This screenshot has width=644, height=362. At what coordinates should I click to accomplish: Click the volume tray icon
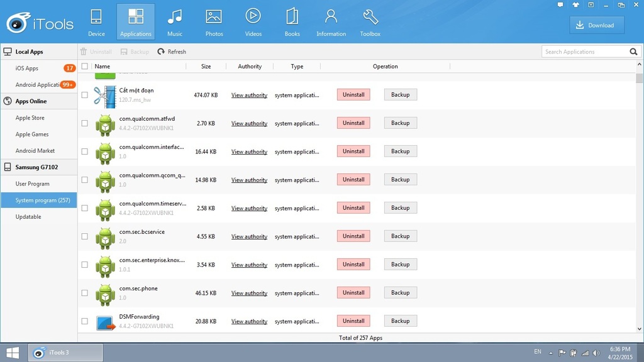point(596,353)
